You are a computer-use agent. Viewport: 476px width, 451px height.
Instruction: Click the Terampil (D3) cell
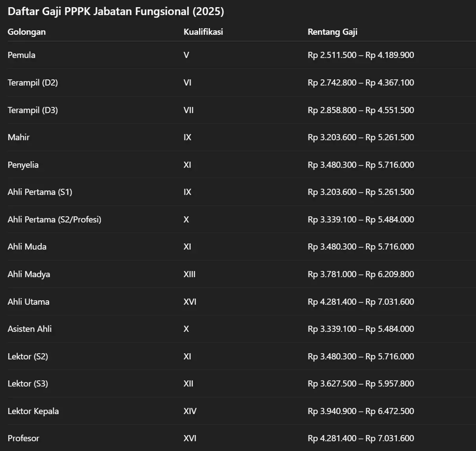(x=33, y=110)
